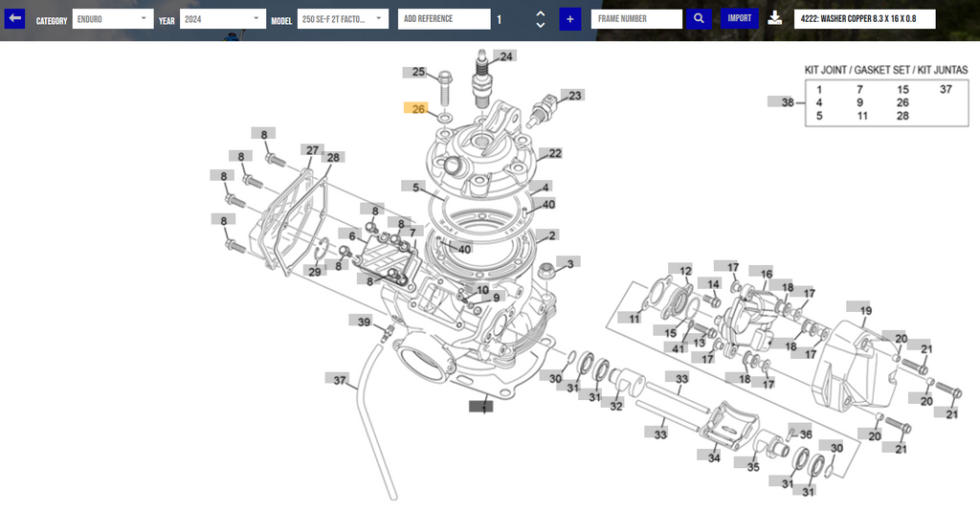The image size is (980, 512).
Task: Select hose part label 37 in diagram
Action: pyautogui.click(x=340, y=380)
